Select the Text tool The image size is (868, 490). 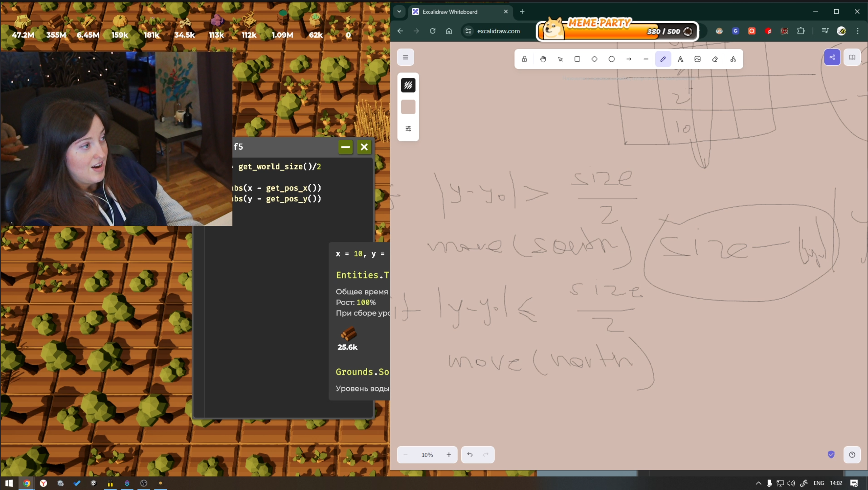[680, 59]
